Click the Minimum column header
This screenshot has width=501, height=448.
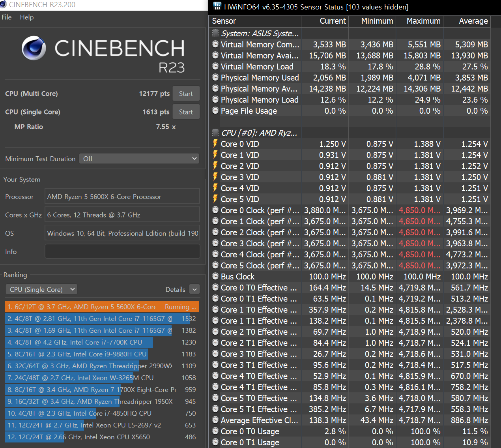(372, 21)
